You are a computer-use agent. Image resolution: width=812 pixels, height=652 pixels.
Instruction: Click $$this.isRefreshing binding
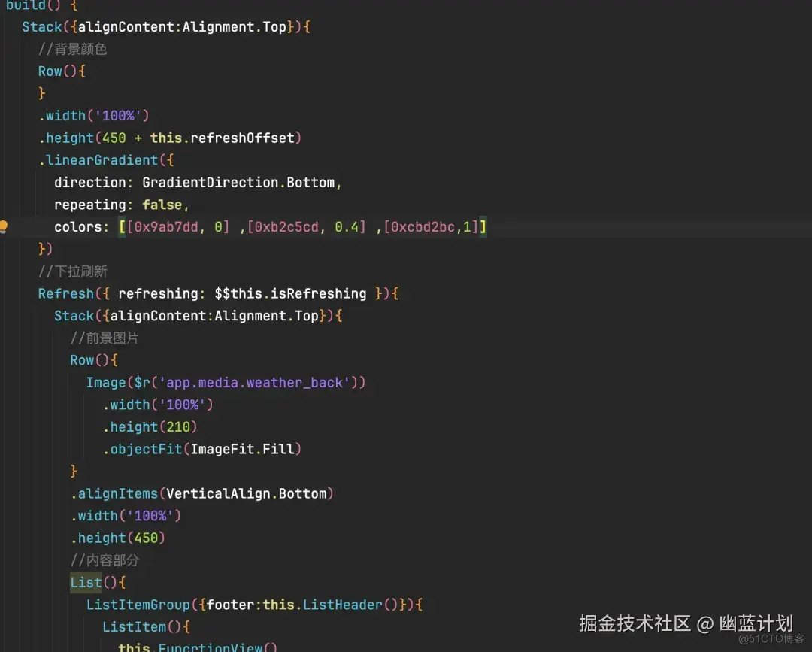tap(290, 293)
